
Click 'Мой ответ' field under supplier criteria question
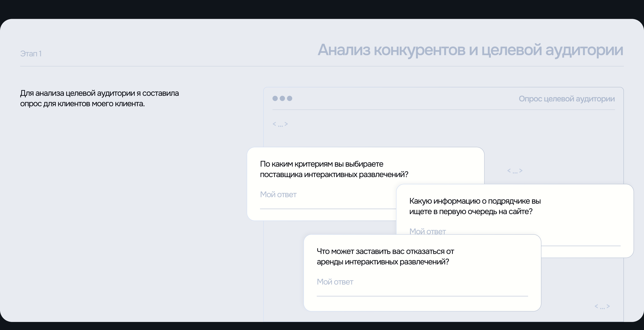278,195
